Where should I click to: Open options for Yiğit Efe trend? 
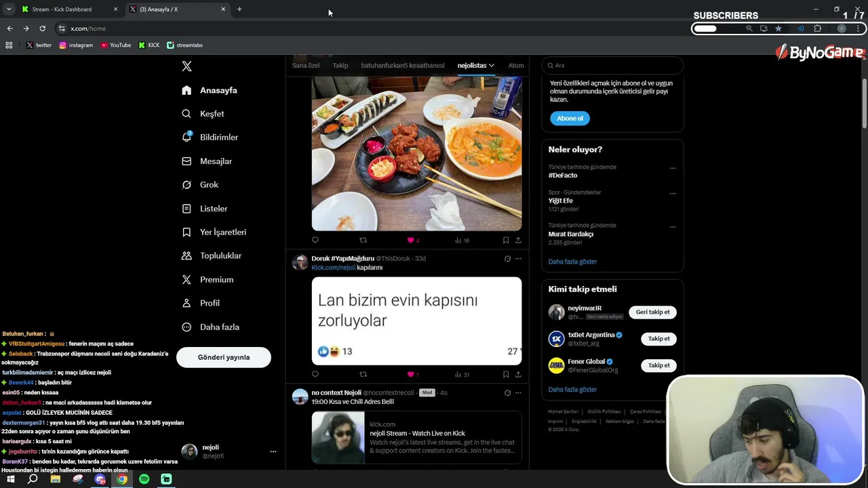tap(673, 192)
